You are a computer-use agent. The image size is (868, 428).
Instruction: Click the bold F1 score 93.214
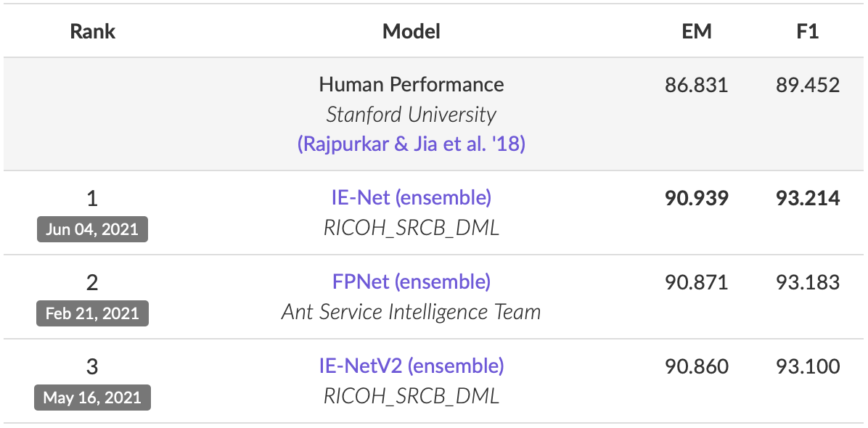pyautogui.click(x=808, y=198)
